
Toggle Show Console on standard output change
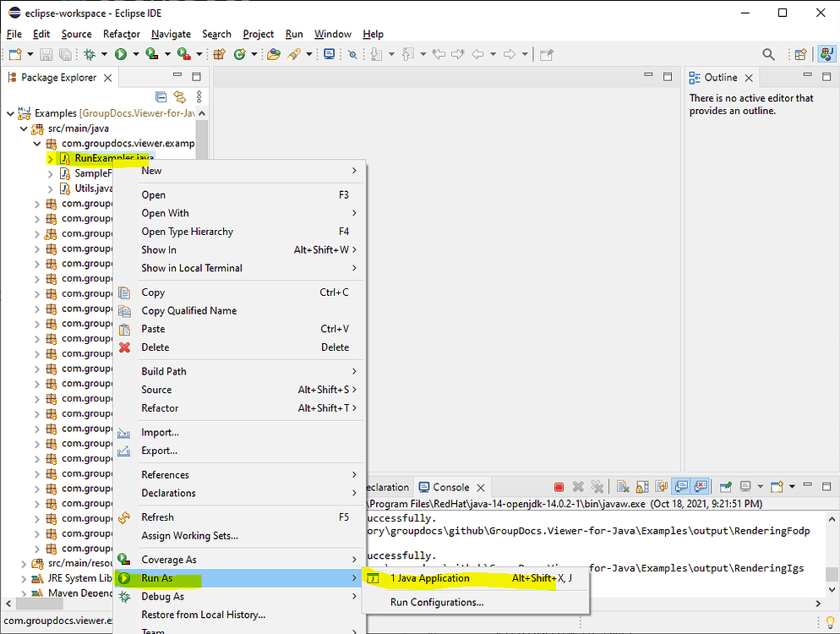(681, 487)
